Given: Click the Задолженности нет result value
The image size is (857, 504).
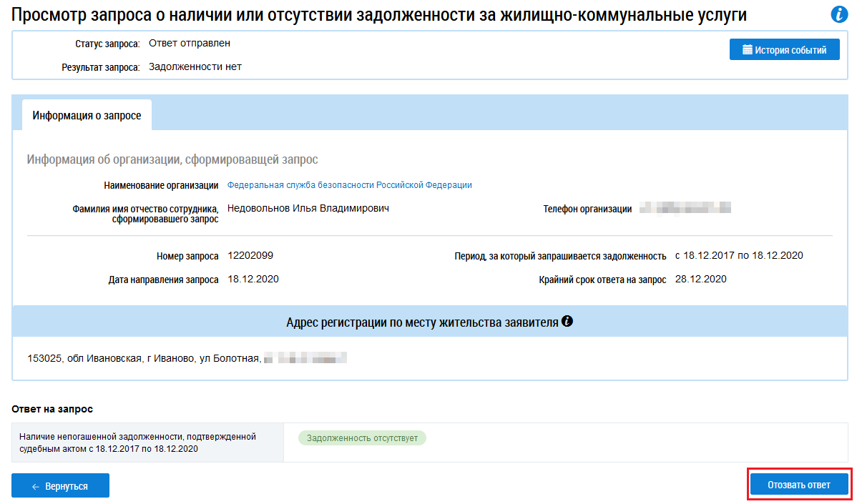Looking at the screenshot, I should (x=195, y=67).
